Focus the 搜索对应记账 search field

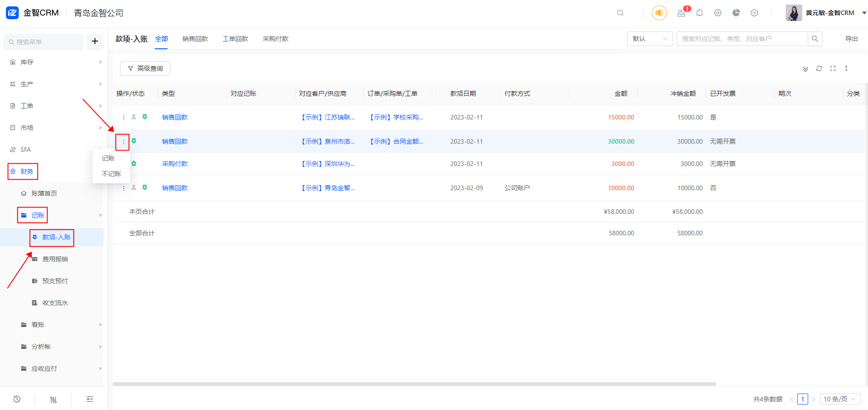click(742, 39)
